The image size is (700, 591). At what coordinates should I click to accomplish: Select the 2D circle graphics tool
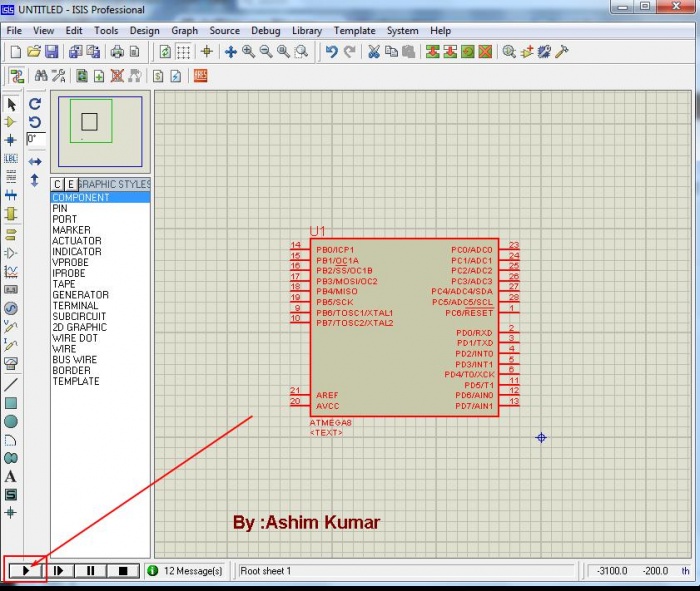11,422
